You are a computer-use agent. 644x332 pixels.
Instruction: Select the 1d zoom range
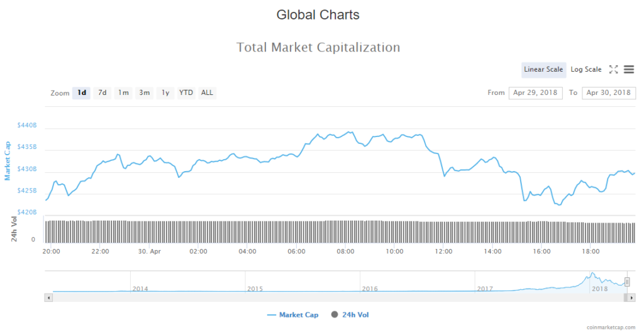pos(82,93)
